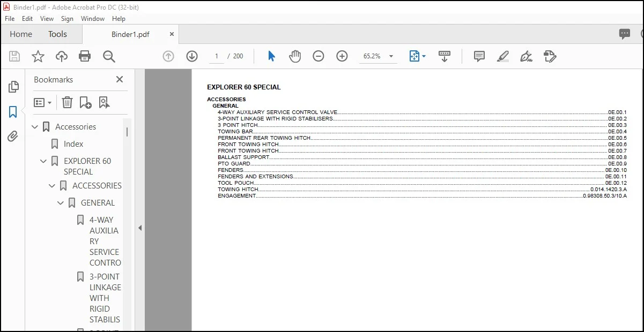Open the 3-POINT LINKAGE WITH RIGID STABILISERS bookmark
The width and height of the screenshot is (644, 332).
point(105,298)
